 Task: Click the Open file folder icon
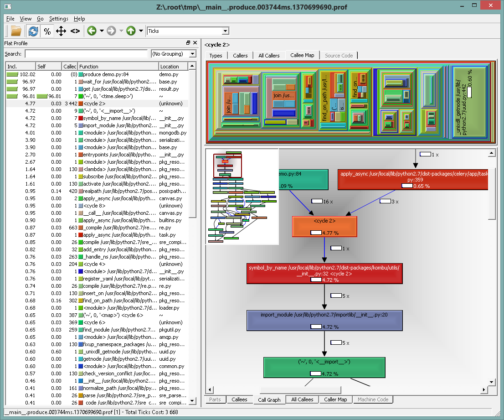tap(16, 31)
